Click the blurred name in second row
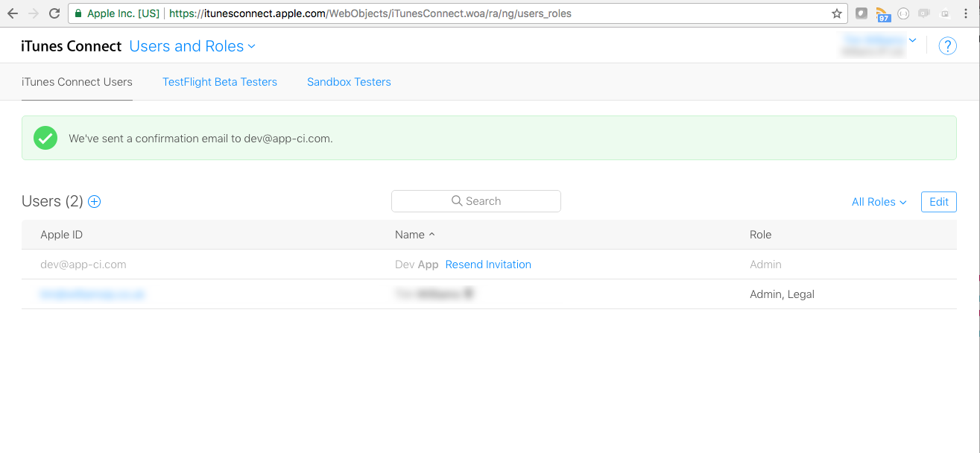 click(434, 294)
